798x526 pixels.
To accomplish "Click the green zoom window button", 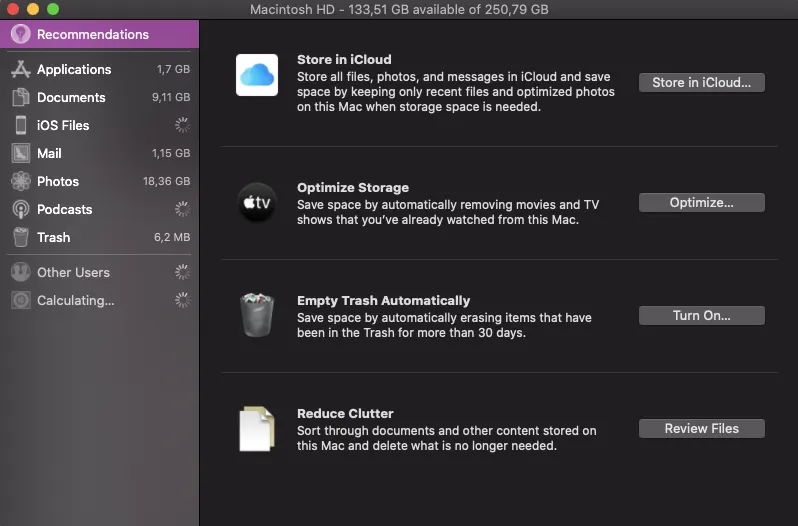I will click(53, 9).
